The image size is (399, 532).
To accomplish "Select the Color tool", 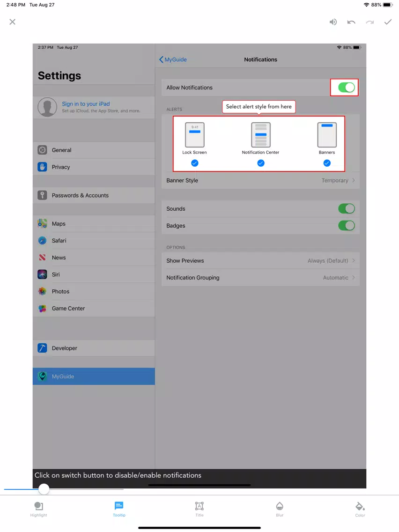I will [x=360, y=509].
